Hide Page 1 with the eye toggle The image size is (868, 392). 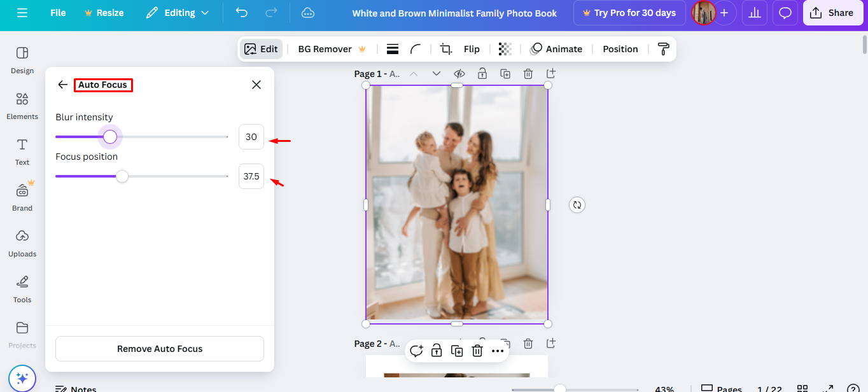(459, 73)
